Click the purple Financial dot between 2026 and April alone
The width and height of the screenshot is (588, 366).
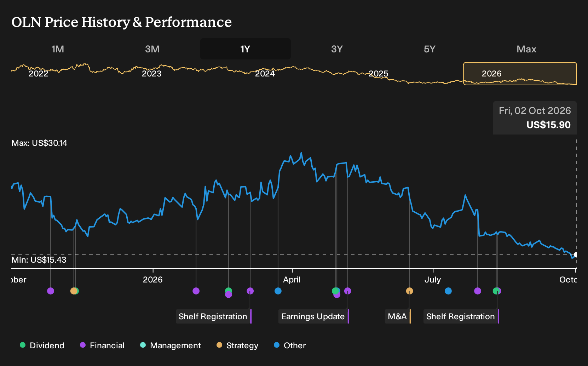[x=196, y=291]
